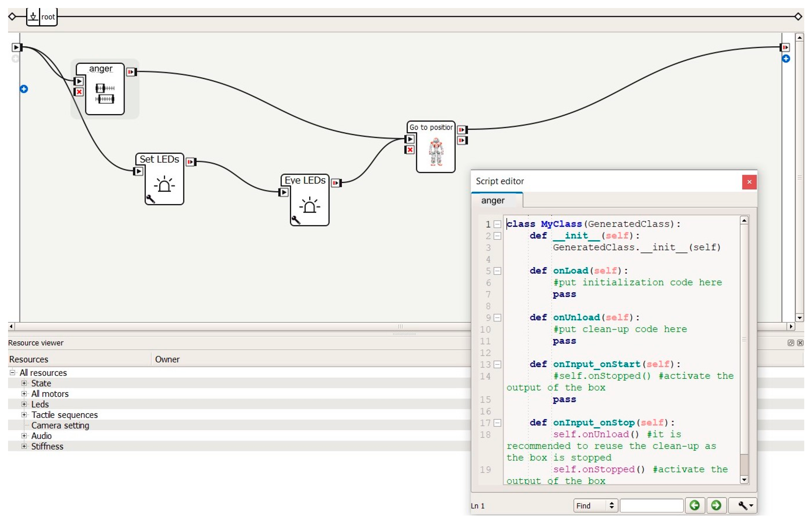Click the Eye LEDs box wrench icon
The height and width of the screenshot is (523, 812).
[x=296, y=220]
